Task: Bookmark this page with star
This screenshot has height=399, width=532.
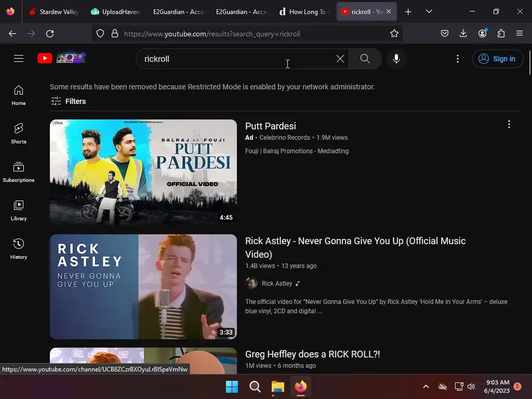Action: pyautogui.click(x=394, y=34)
